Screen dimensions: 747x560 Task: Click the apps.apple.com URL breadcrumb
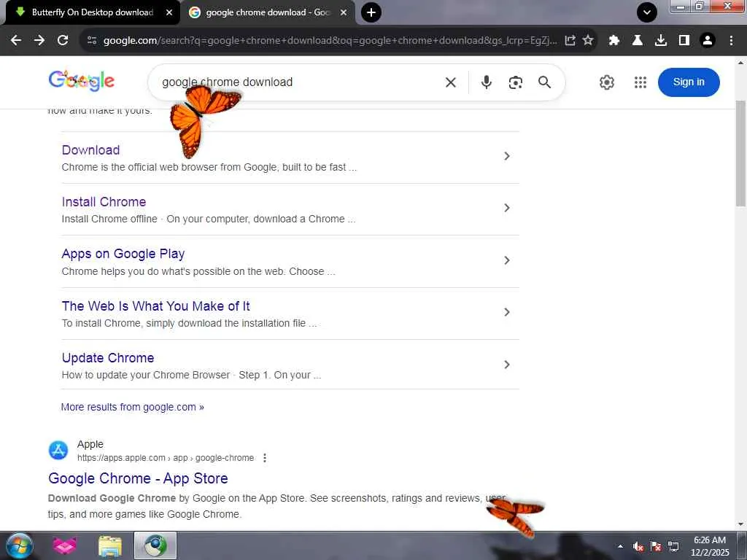pyautogui.click(x=166, y=458)
